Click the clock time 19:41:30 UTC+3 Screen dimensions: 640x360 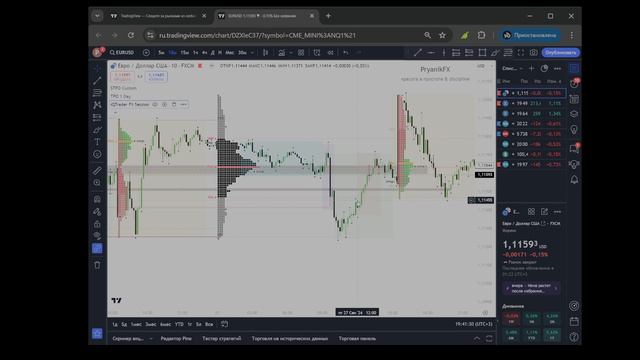click(474, 324)
